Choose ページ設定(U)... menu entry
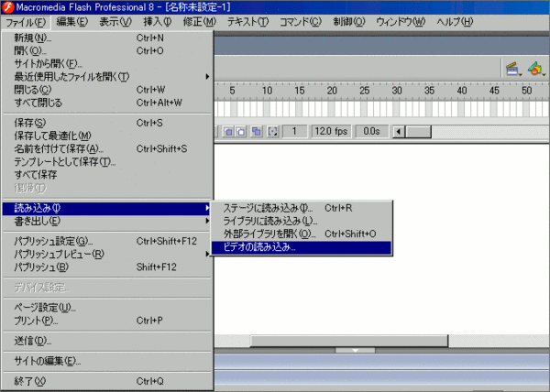 [107, 308]
